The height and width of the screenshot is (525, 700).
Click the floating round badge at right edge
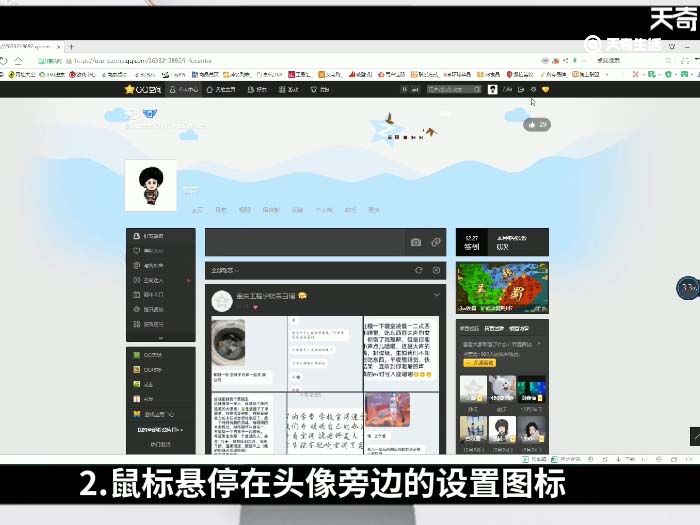coord(688,289)
